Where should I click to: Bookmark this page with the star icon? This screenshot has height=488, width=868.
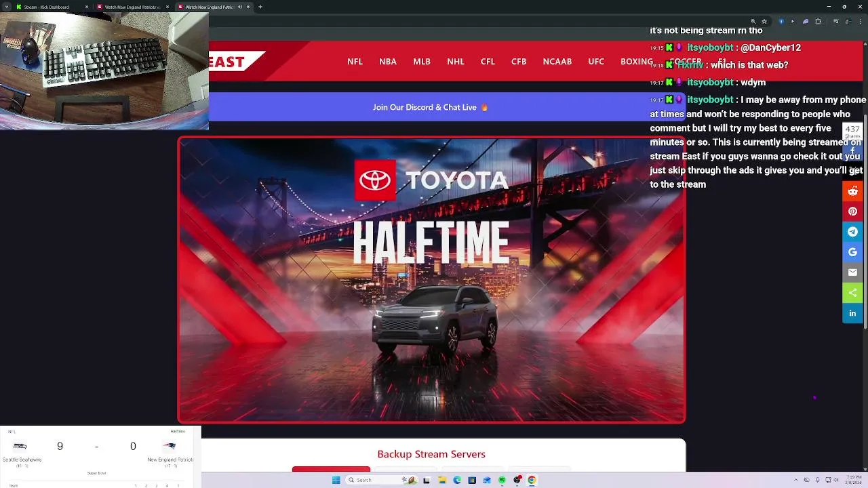tap(764, 21)
